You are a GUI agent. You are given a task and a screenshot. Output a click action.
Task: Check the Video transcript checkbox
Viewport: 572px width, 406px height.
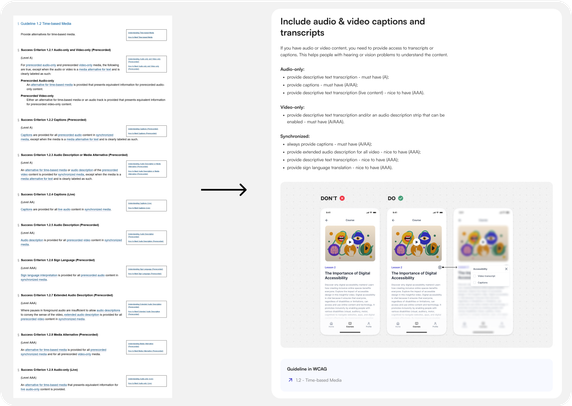(x=475, y=276)
